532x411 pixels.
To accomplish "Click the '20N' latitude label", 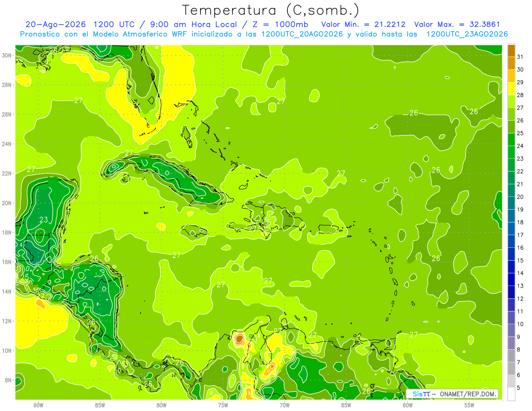I will [x=6, y=203].
